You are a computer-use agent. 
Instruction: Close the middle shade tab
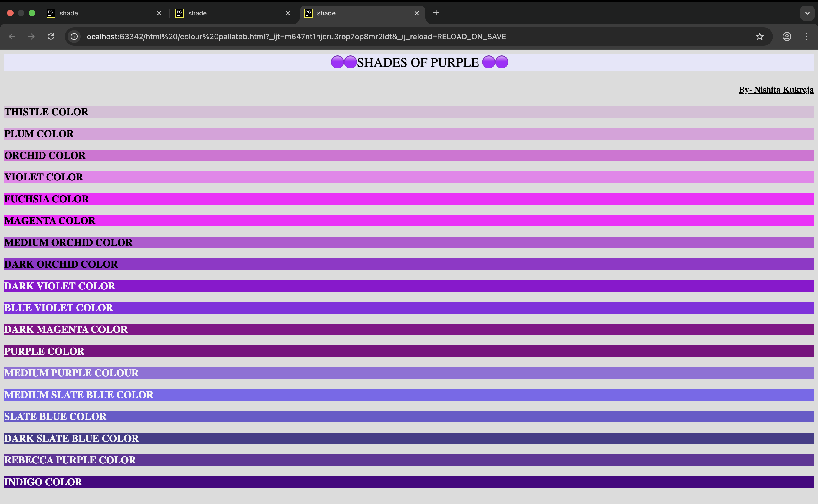click(x=287, y=13)
